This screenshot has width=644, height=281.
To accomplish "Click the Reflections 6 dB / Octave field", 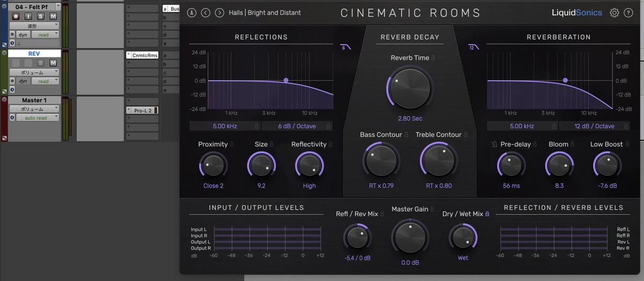I will pyautogui.click(x=297, y=126).
